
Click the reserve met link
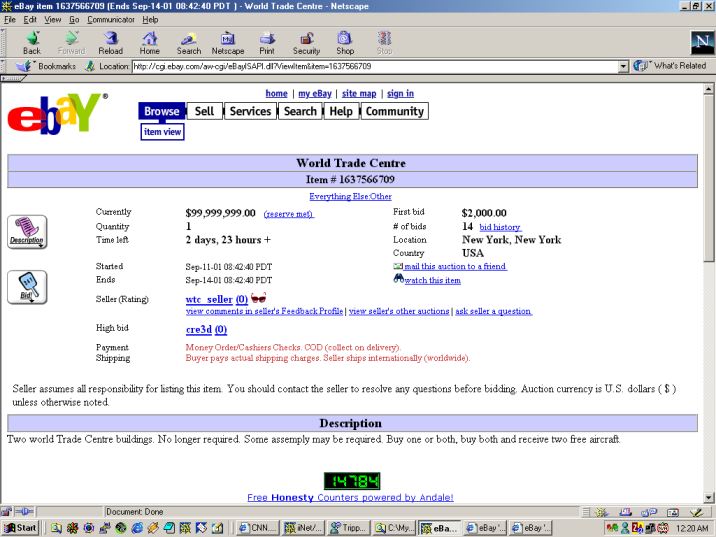pos(289,214)
